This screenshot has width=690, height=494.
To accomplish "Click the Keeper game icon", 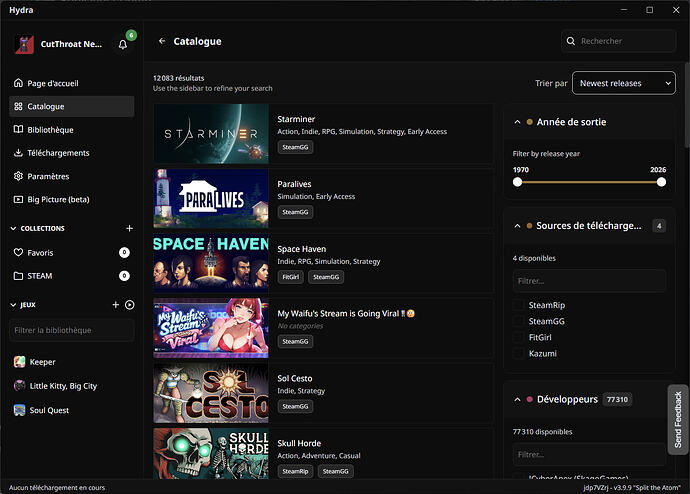I will 19,362.
